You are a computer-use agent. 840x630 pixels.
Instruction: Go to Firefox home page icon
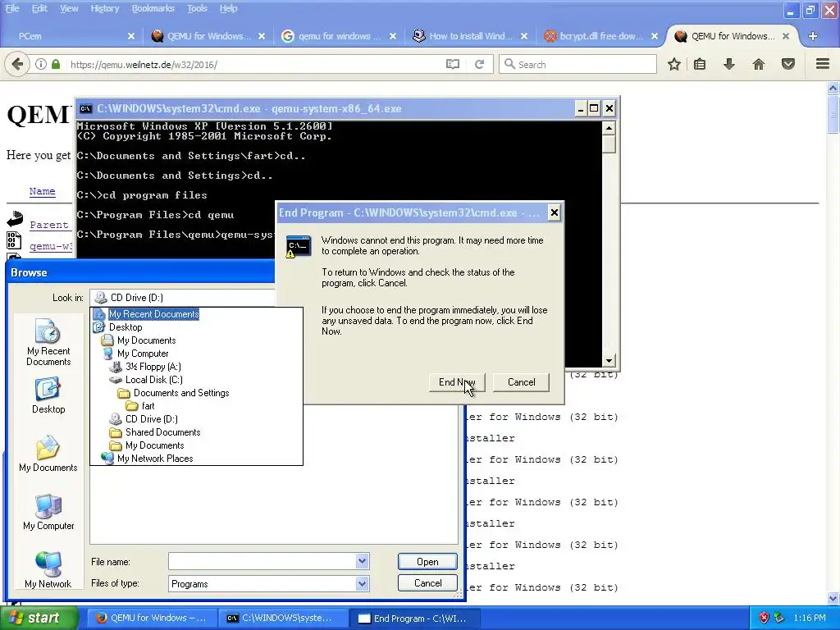coord(759,64)
